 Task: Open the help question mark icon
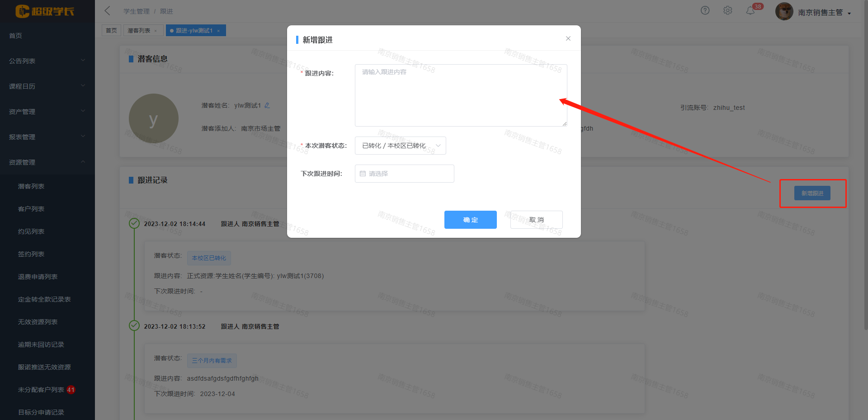[x=705, y=10]
